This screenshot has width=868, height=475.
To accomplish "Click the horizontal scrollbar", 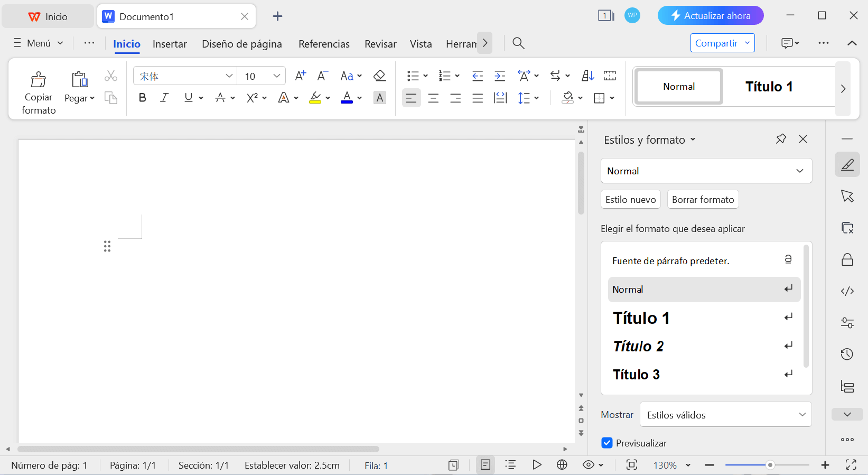I will pyautogui.click(x=198, y=449).
